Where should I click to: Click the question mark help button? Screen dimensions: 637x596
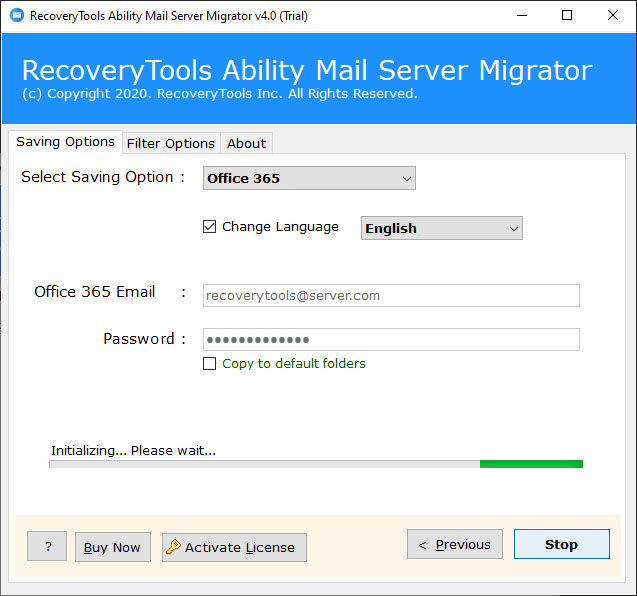(x=47, y=546)
